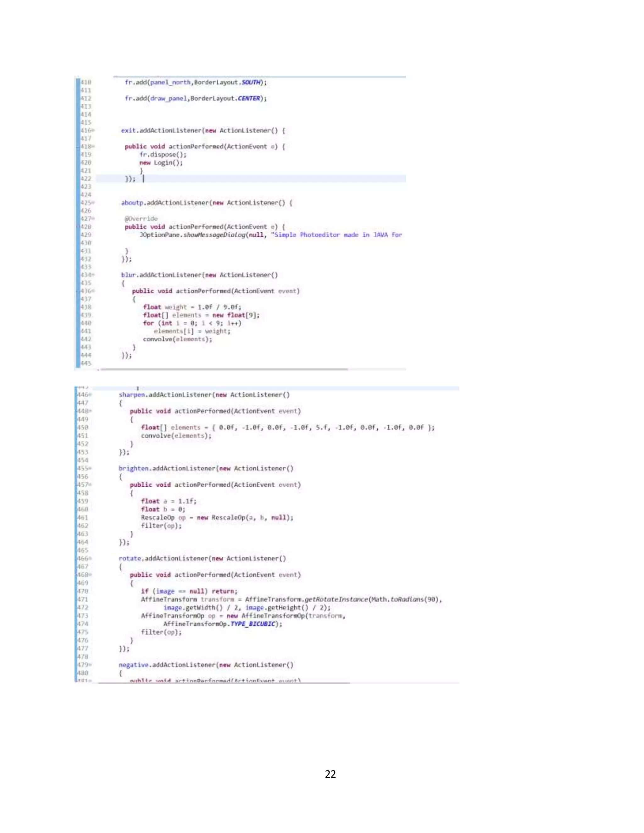Collapse fold marker at line 416

(93, 130)
